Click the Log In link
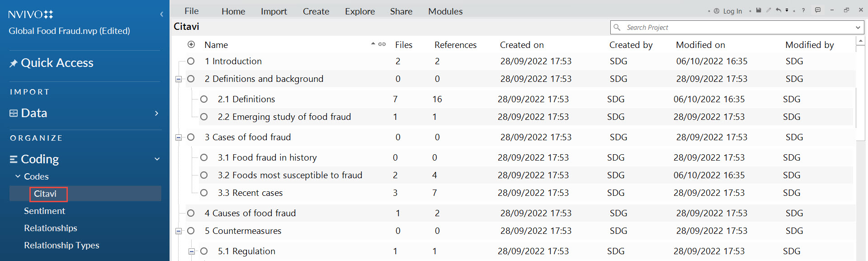The image size is (868, 261). click(x=732, y=11)
